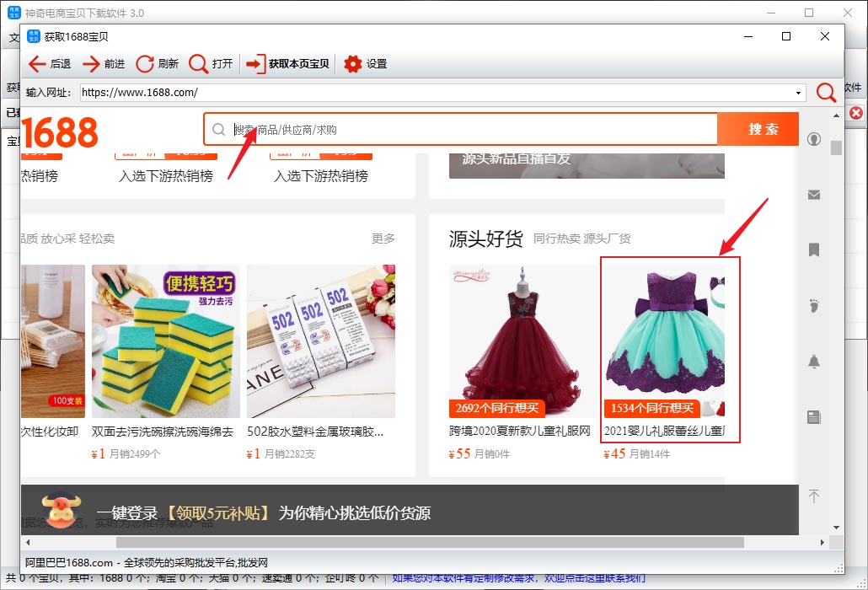Click the ¥55 price on red dress

pyautogui.click(x=459, y=453)
